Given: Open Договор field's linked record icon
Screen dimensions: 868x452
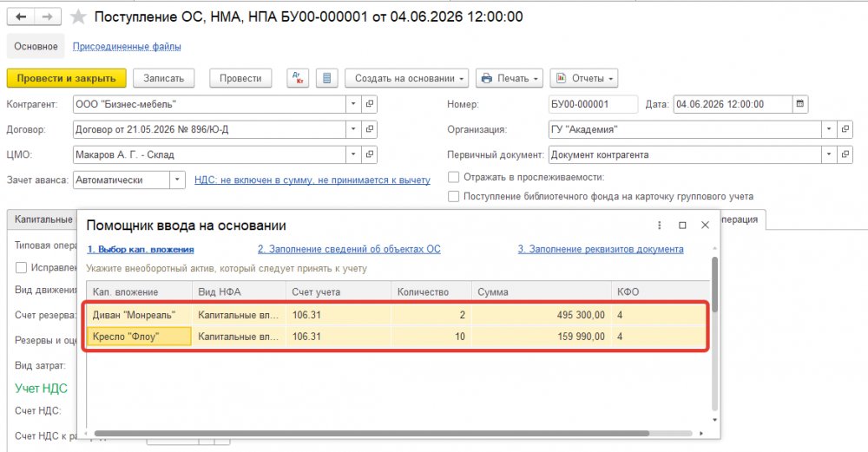Looking at the screenshot, I should click(x=369, y=129).
